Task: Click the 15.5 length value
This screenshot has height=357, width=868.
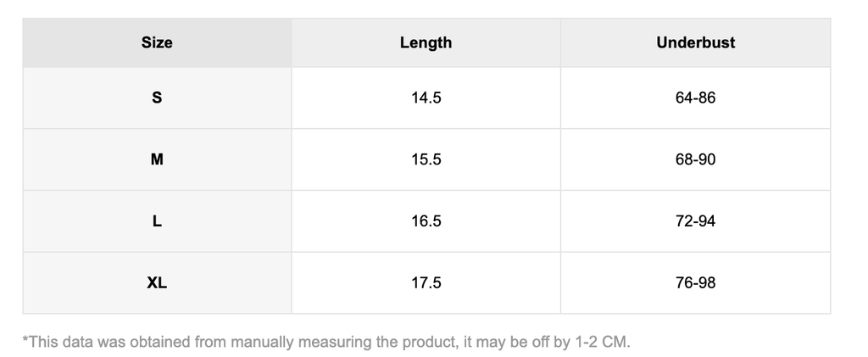Action: tap(426, 159)
